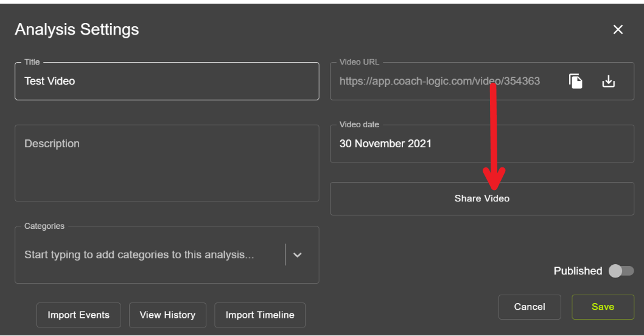
Task: Click the Analysis Settings heading
Action: [x=77, y=30]
